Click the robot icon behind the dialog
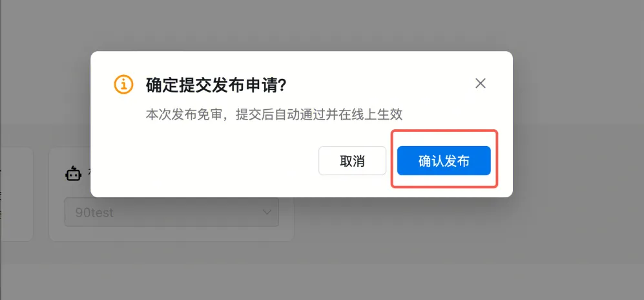 (x=73, y=174)
